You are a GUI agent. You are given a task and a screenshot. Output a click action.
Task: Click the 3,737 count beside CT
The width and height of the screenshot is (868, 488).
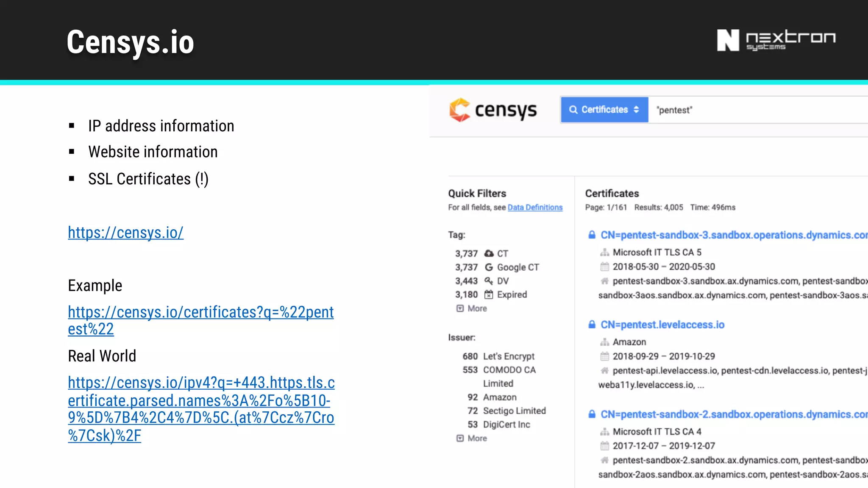tap(466, 254)
